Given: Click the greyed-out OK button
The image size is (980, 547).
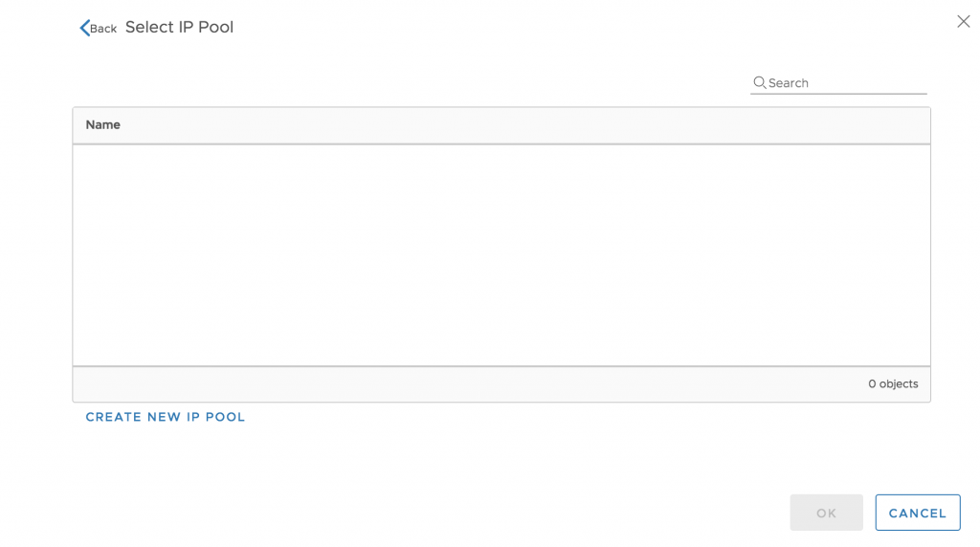Looking at the screenshot, I should point(826,513).
